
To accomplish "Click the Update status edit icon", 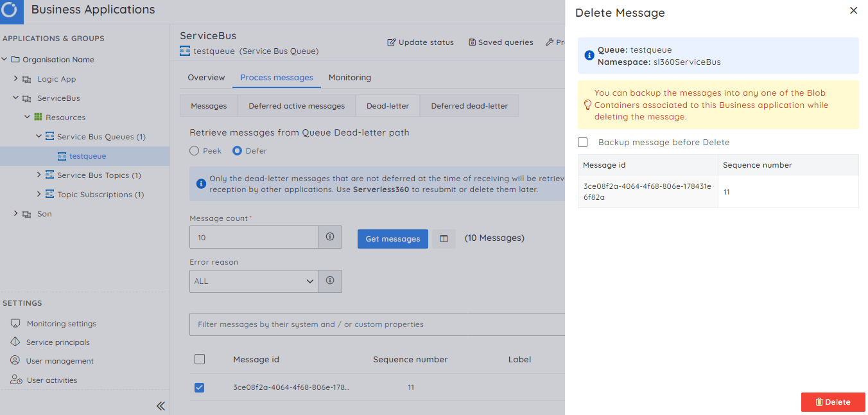I will pos(392,42).
